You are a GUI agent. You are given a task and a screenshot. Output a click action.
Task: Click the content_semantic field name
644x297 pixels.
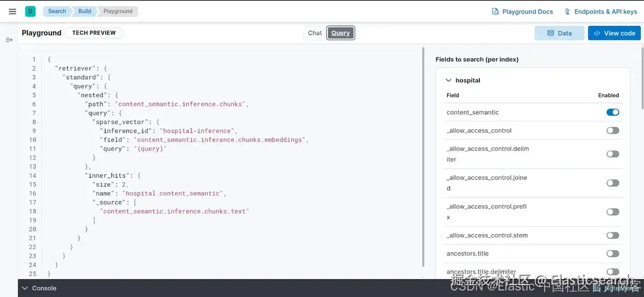[473, 113]
